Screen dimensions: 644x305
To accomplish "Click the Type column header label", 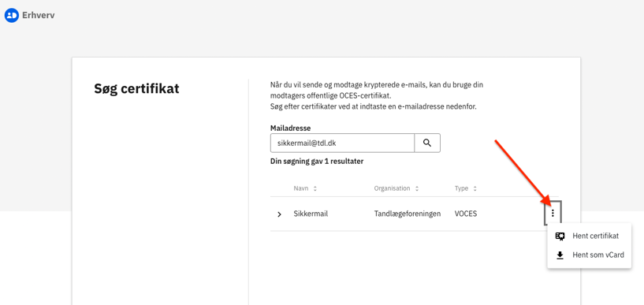I will coord(461,188).
